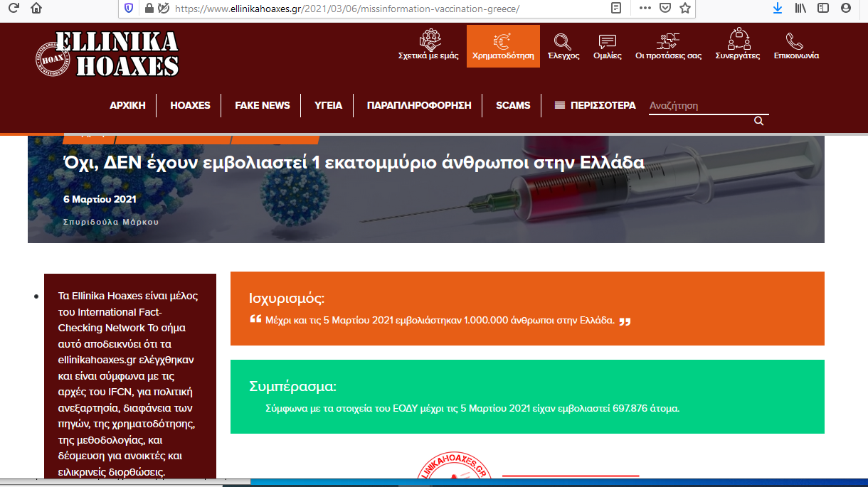
Task: Click author name Σπυριδούλα Μάρκου
Action: tap(110, 222)
